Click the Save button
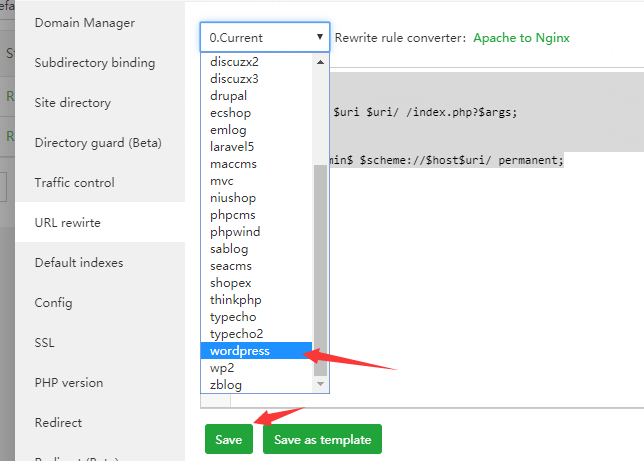This screenshot has width=644, height=461. 229,440
